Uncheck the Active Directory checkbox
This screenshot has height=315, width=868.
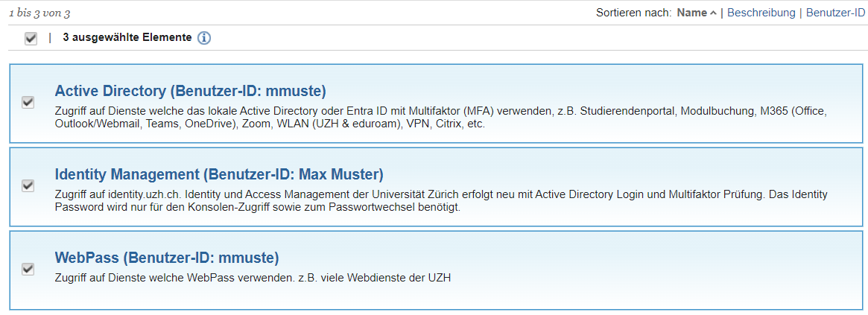pos(28,102)
